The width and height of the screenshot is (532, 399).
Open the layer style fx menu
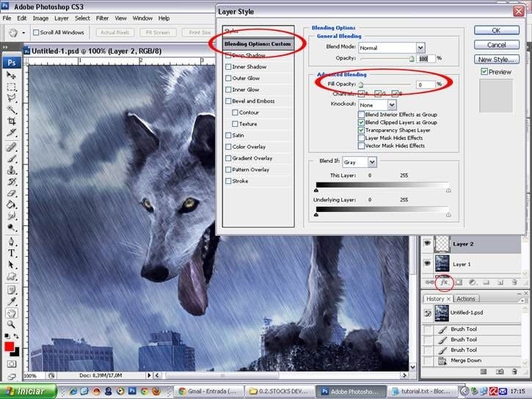point(444,282)
